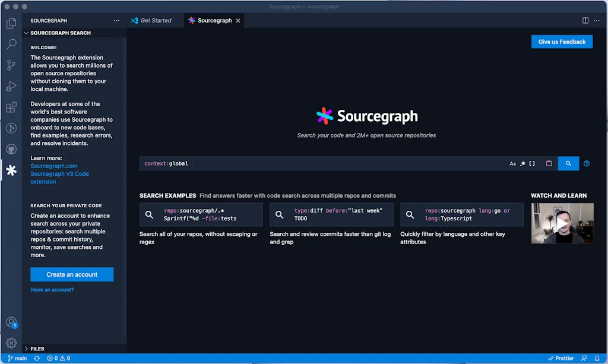The width and height of the screenshot is (608, 364).
Task: Open the Sourcegraph extension icon in activity bar
Action: click(11, 170)
